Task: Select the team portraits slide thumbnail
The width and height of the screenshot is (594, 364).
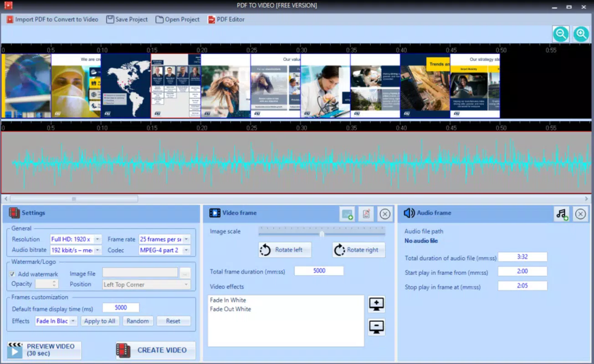Action: coord(176,86)
